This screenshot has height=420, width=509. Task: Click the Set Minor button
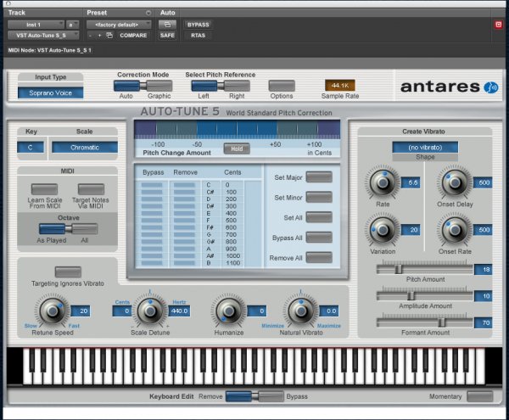(x=319, y=198)
